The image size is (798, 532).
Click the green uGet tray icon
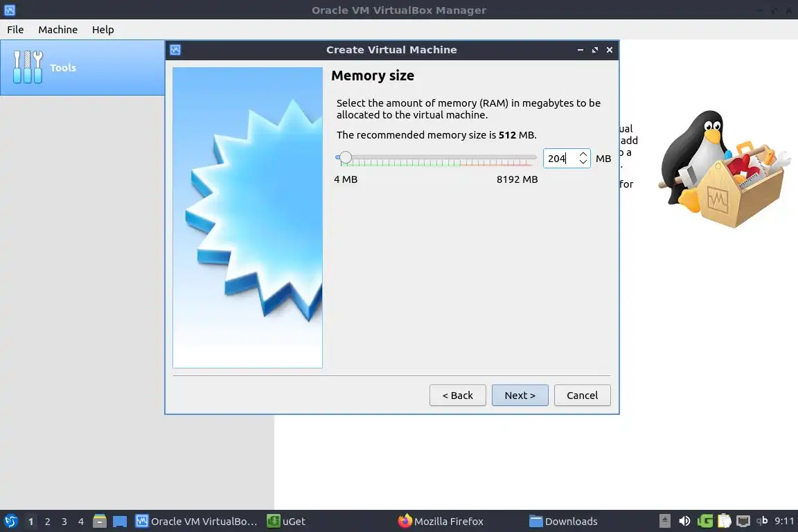705,522
